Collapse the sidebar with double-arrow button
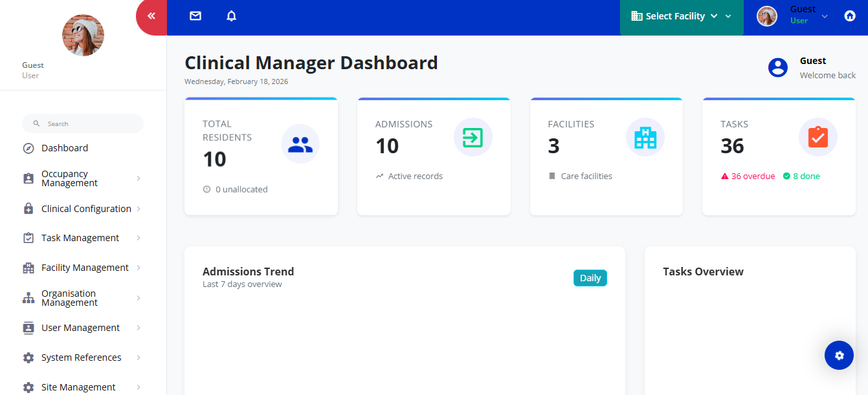This screenshot has height=395, width=868. (152, 16)
